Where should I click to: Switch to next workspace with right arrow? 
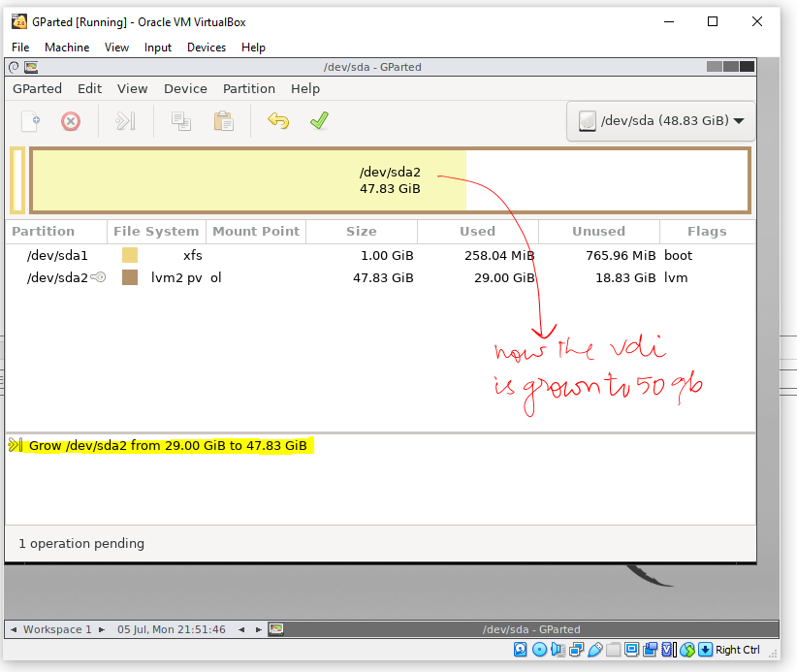tap(102, 629)
